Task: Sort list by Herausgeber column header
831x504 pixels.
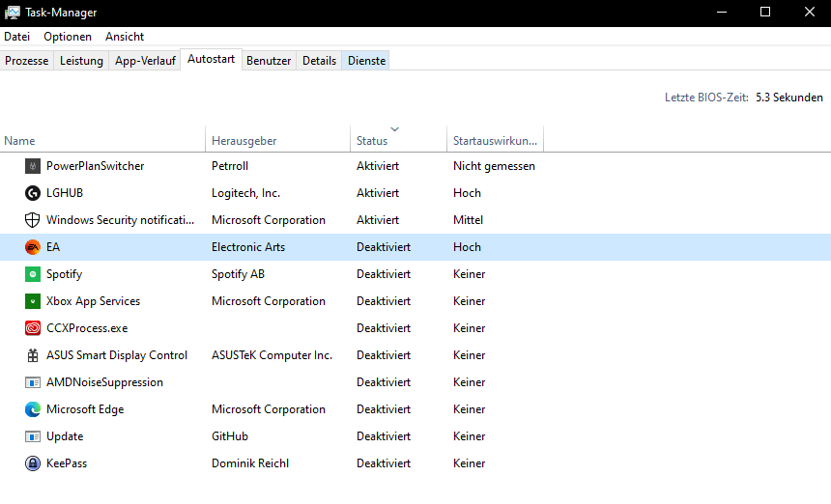Action: (277, 140)
